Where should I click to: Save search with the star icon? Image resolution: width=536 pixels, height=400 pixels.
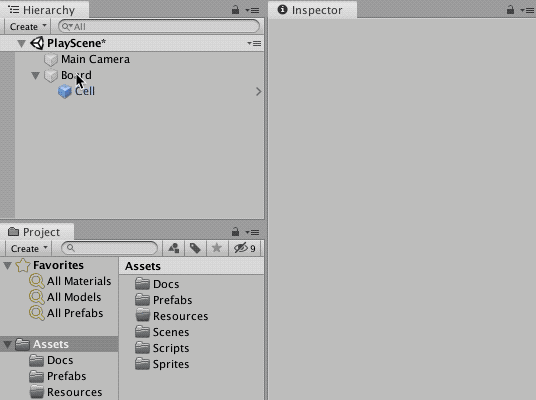click(216, 248)
